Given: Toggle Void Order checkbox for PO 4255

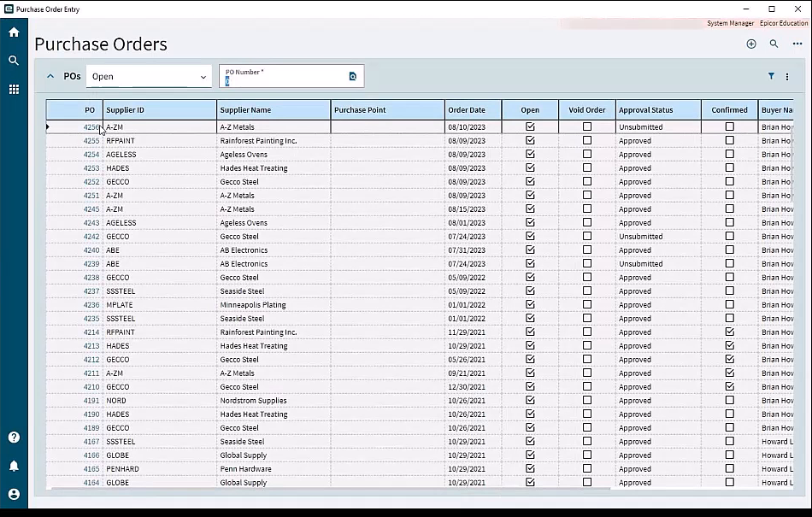Looking at the screenshot, I should pos(586,140).
